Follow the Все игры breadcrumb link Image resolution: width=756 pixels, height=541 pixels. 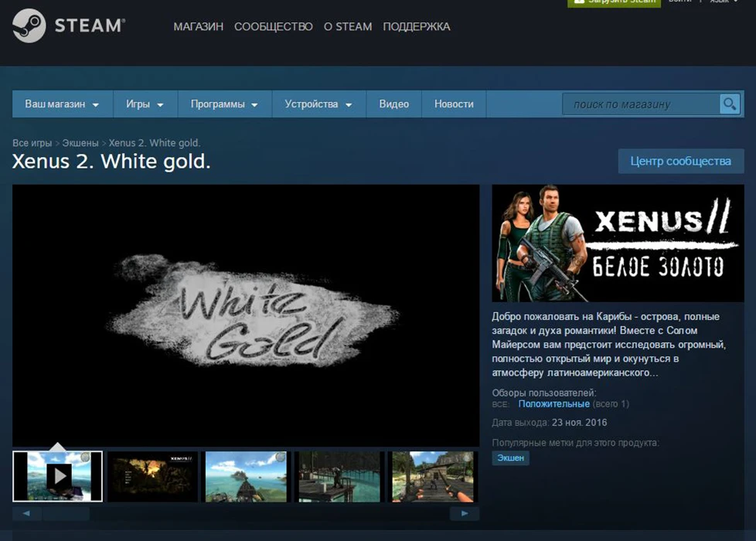(32, 143)
